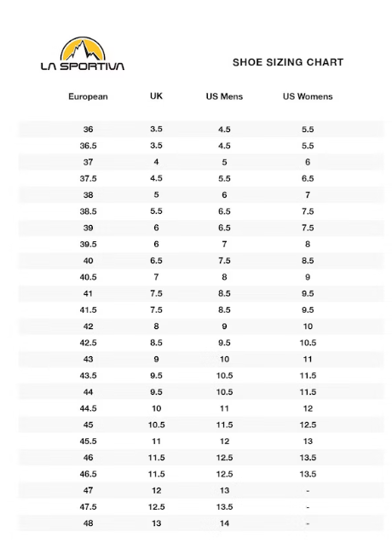Click European size 36 cell
The width and height of the screenshot is (392, 543).
tap(88, 130)
